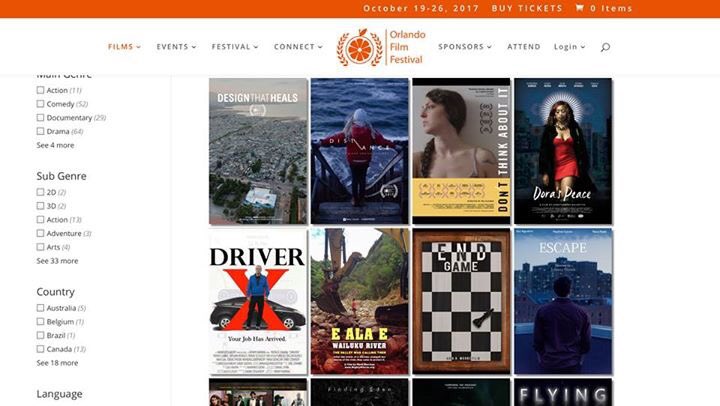Open the Design That Heals poster

[x=258, y=151]
